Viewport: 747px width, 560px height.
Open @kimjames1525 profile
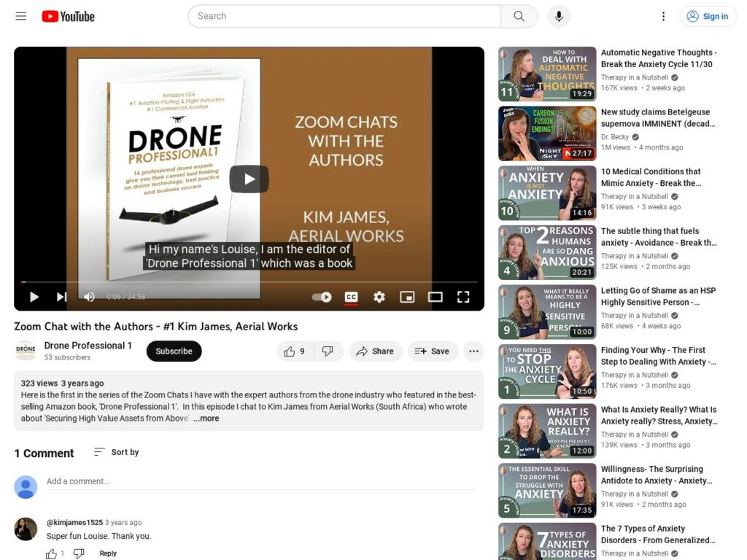point(75,522)
